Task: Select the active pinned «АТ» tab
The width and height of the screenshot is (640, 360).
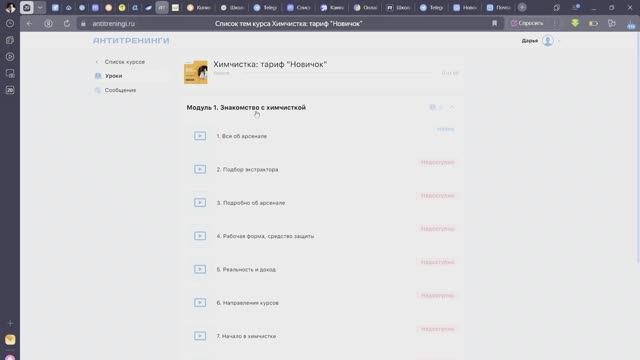Action: (162, 7)
